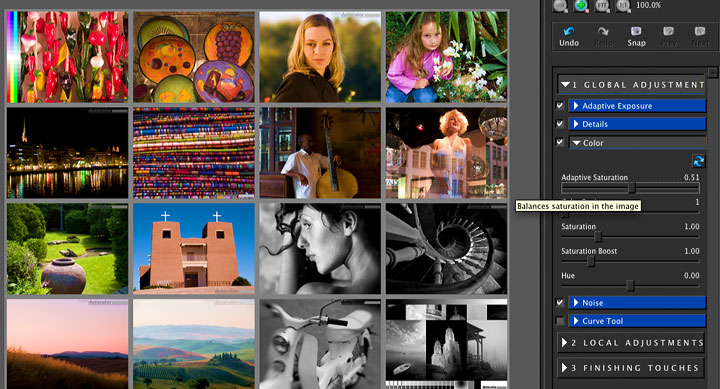Select the adobe church blue sky thumbnail
720x389 pixels.
point(194,249)
